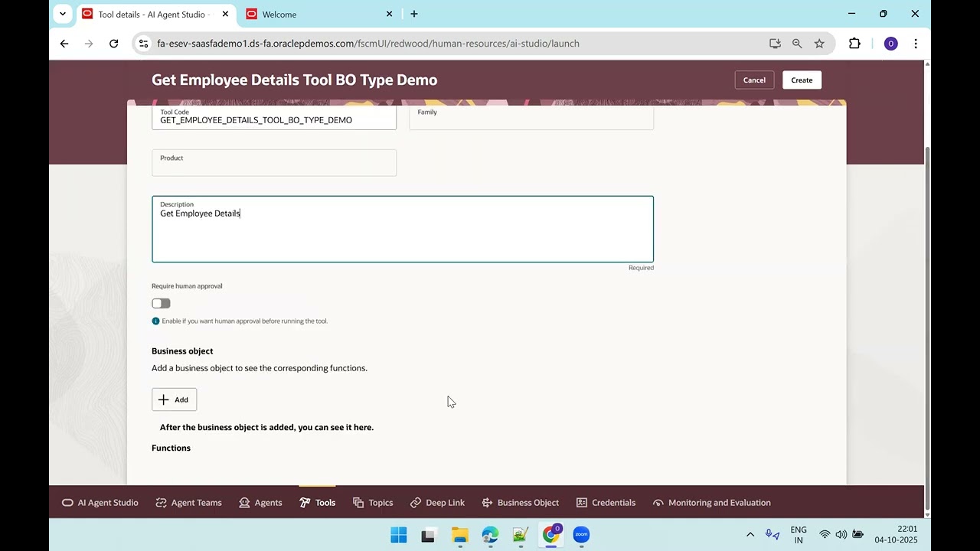Click the Cancel button
Screen dimensions: 980x551
click(x=754, y=80)
